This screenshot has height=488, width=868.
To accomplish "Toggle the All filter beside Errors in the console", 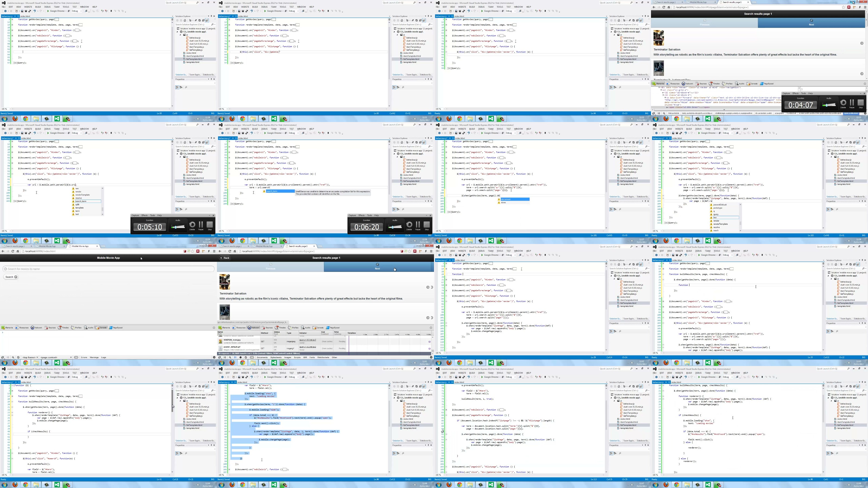I will click(76, 357).
